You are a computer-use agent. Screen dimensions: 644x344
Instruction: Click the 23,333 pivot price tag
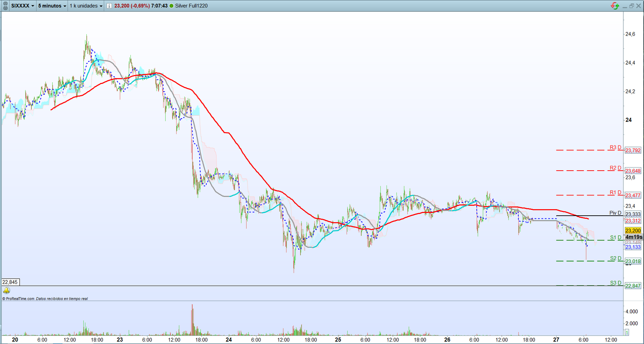(633, 214)
